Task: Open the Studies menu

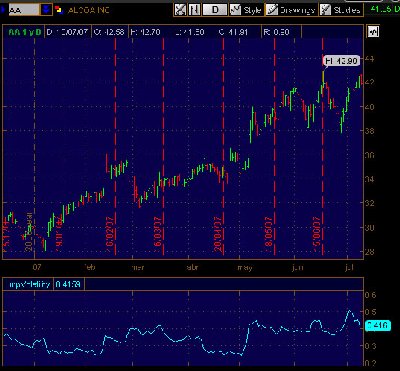Action: click(347, 10)
